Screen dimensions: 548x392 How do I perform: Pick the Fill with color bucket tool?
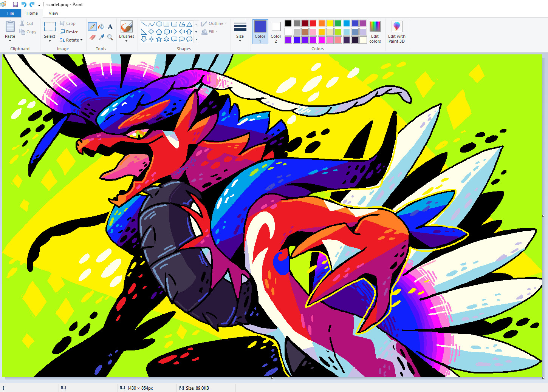point(101,26)
